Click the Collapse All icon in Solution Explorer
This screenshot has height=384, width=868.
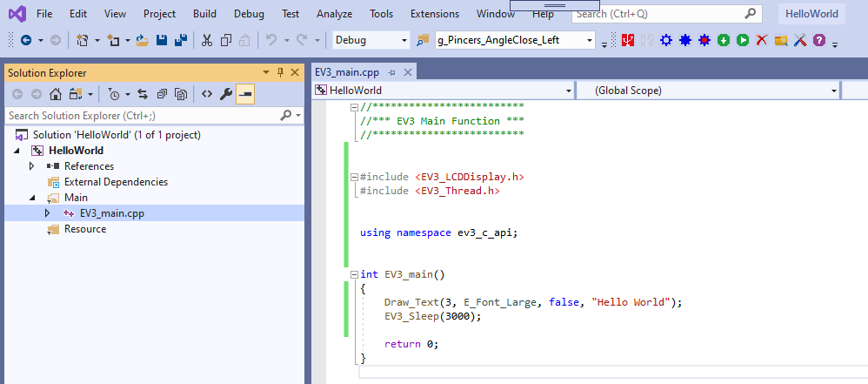pyautogui.click(x=162, y=94)
